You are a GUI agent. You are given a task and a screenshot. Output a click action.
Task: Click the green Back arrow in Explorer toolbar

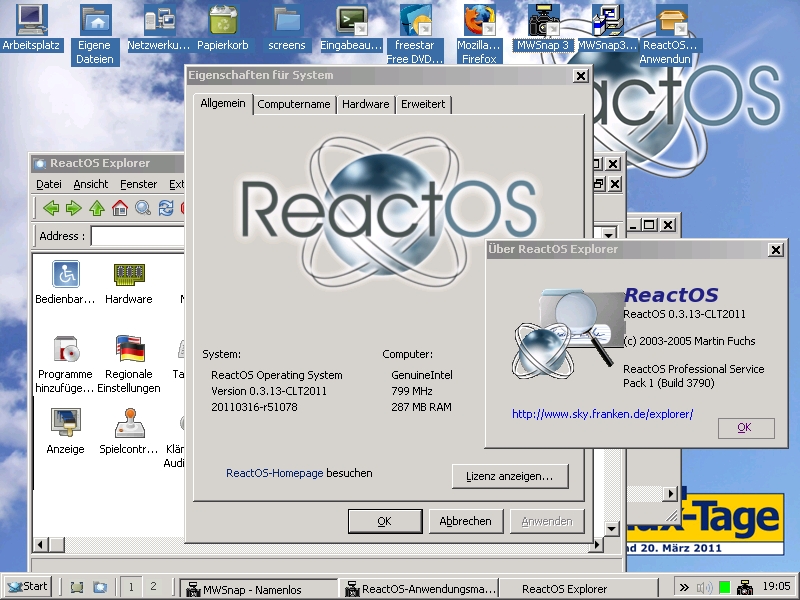pyautogui.click(x=51, y=208)
